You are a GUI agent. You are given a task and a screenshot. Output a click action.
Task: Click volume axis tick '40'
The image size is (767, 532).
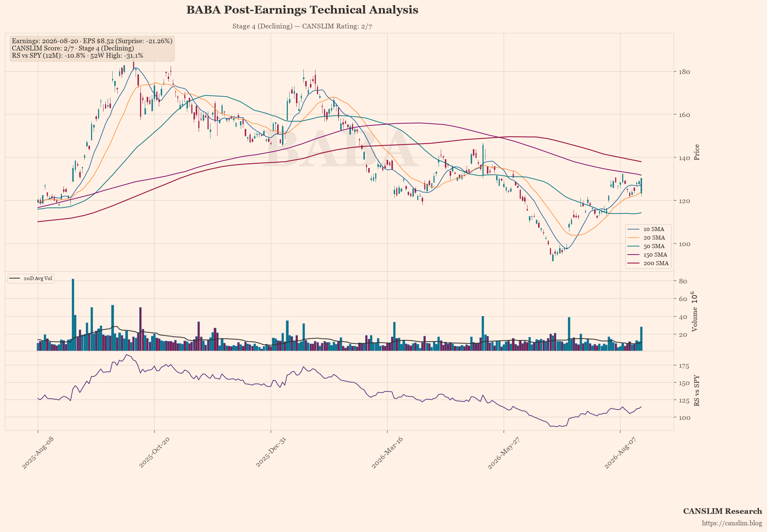(x=683, y=317)
